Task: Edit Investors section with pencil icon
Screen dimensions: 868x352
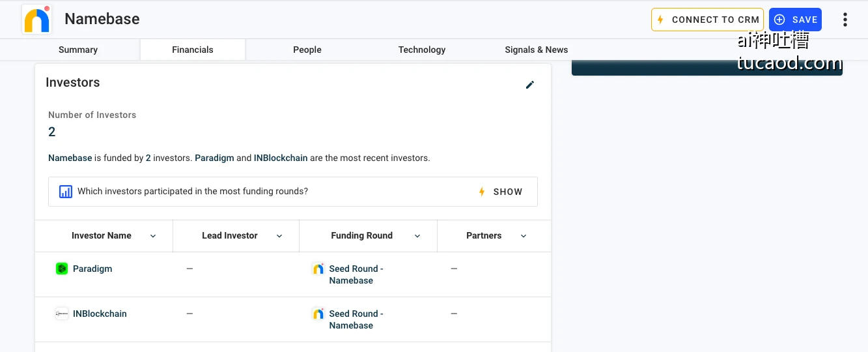Action: pos(530,85)
